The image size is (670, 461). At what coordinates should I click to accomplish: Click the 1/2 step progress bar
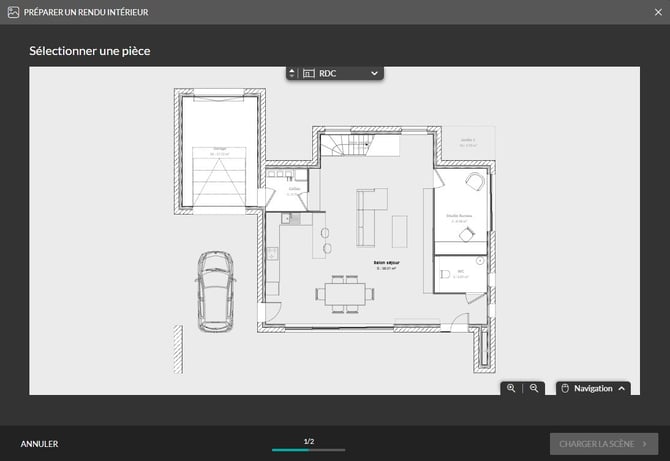click(308, 450)
